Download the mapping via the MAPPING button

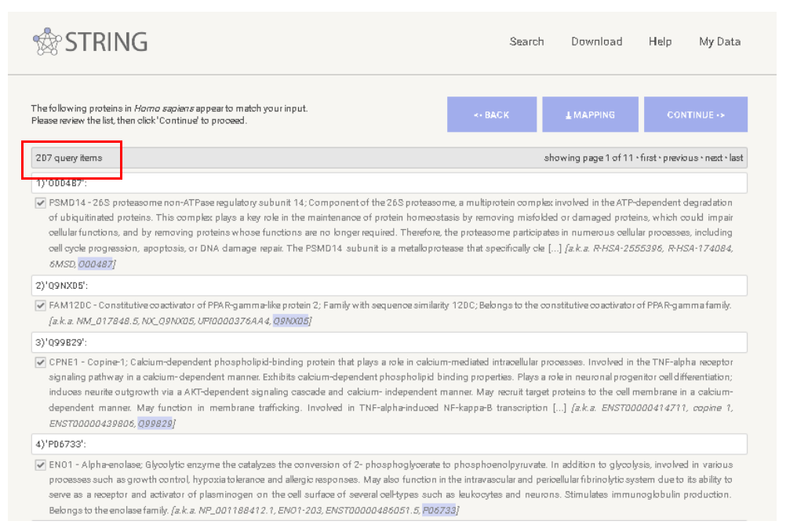(x=590, y=114)
